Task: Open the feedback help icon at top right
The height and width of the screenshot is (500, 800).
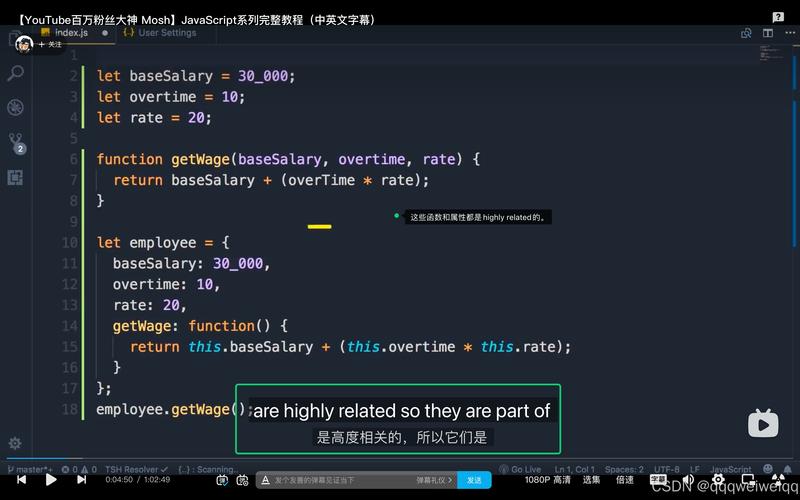Action: [x=778, y=17]
